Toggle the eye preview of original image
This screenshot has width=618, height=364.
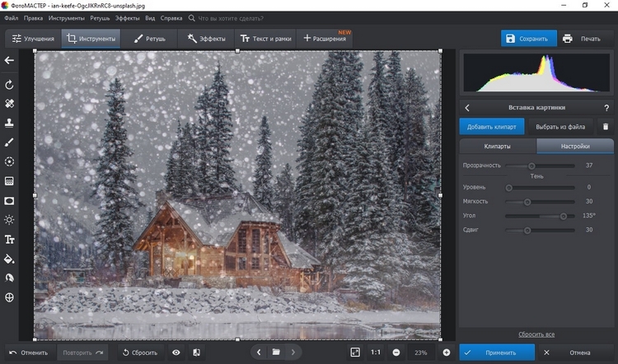[176, 352]
